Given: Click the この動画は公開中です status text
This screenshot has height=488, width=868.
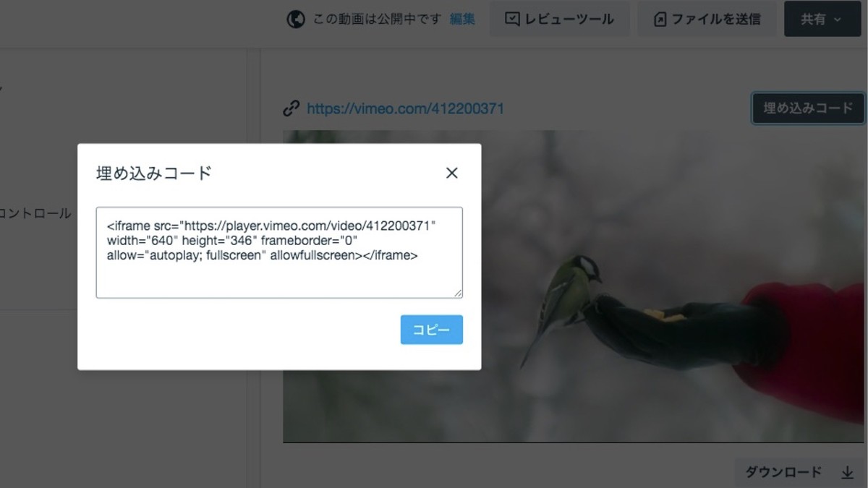Looking at the screenshot, I should coord(377,20).
